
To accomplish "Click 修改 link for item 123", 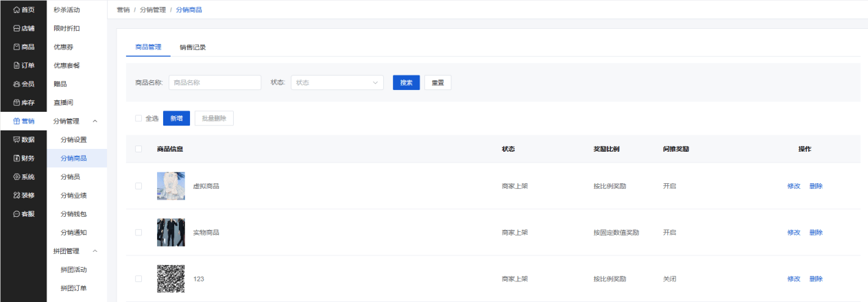I will (x=794, y=279).
